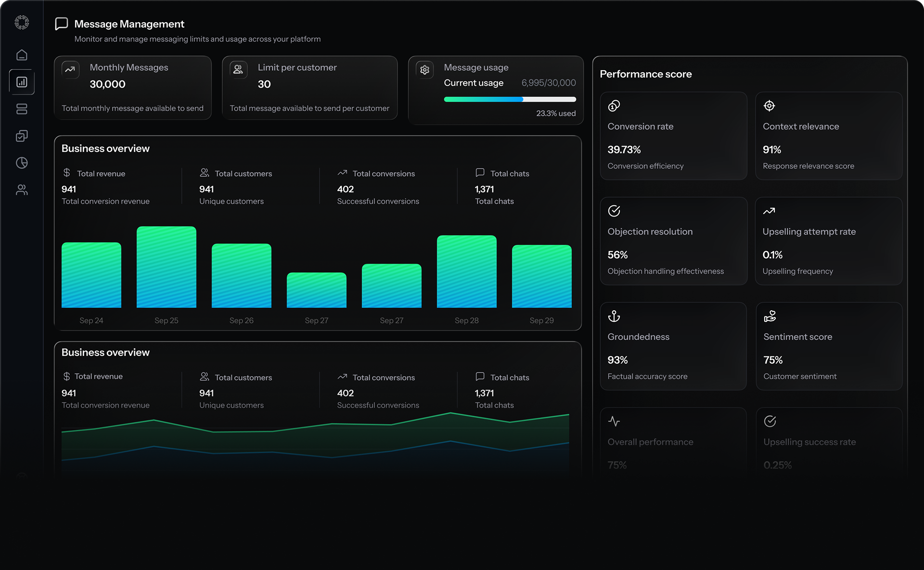
Task: Click the Sep 25 bar in chart
Action: [x=167, y=267]
